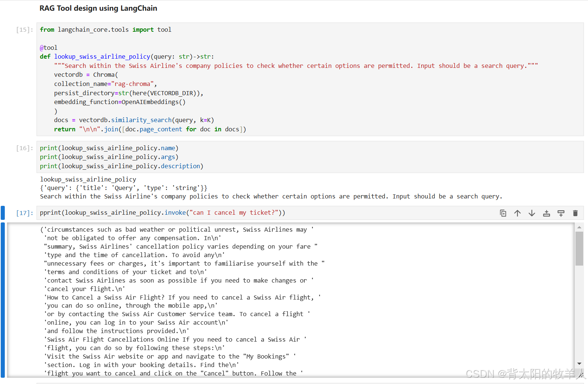Image resolution: width=588 pixels, height=384 pixels.
Task: Click the [16]: cell prompt
Action: coord(24,148)
